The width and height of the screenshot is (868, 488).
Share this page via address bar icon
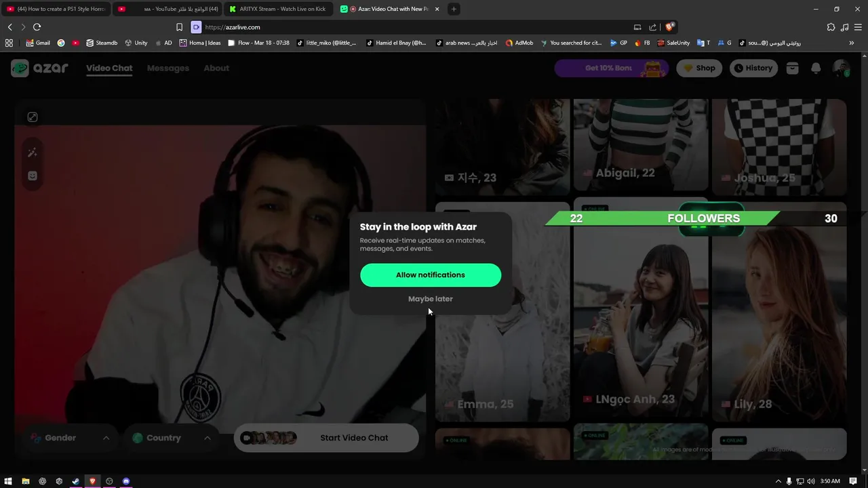click(x=652, y=27)
